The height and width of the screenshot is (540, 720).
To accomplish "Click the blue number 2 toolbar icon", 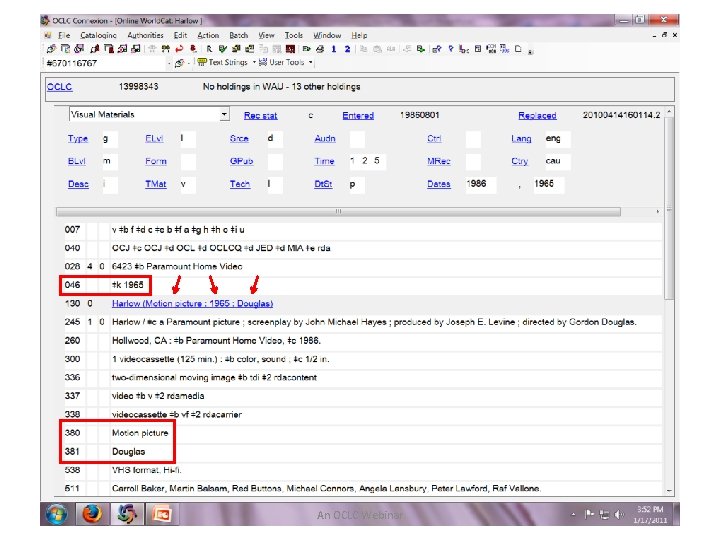I will pyautogui.click(x=347, y=49).
